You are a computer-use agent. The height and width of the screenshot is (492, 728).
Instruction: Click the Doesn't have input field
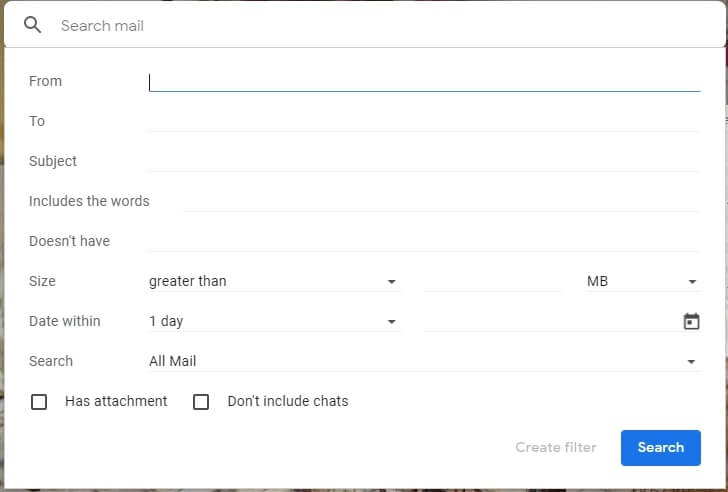click(424, 241)
